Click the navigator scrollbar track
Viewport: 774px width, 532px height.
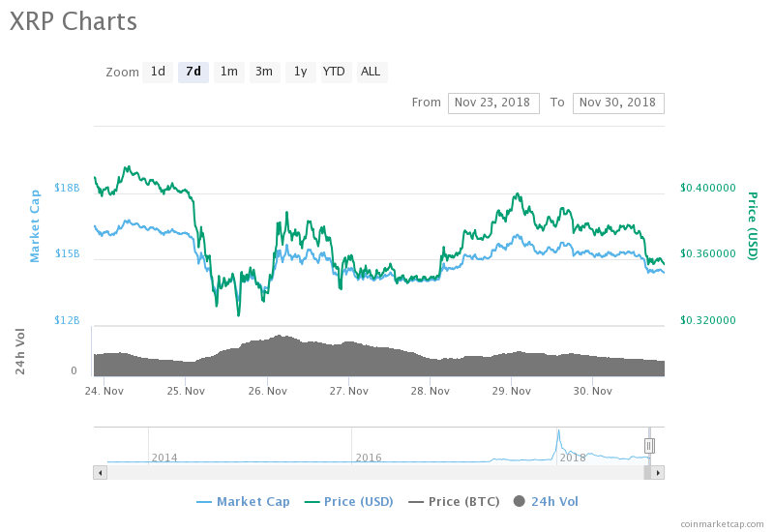point(375,473)
